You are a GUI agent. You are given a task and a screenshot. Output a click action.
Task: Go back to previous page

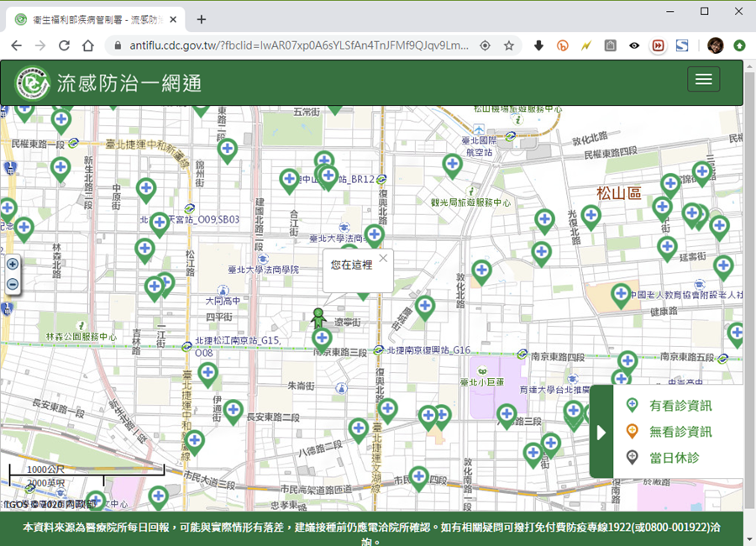pyautogui.click(x=17, y=45)
